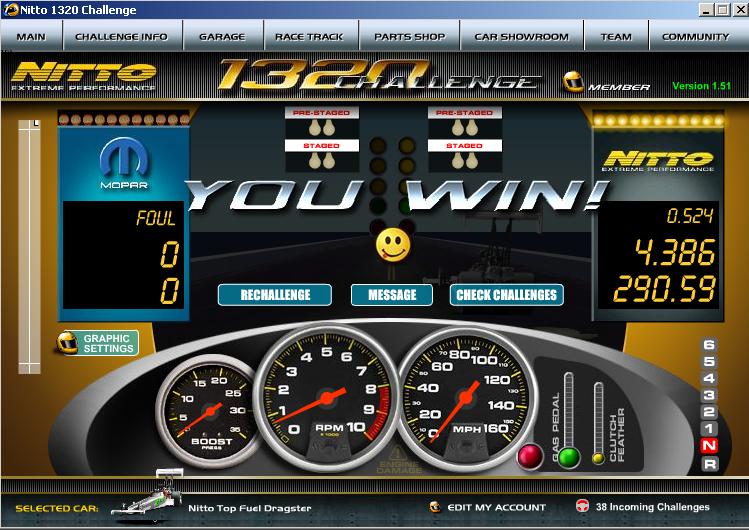Image resolution: width=749 pixels, height=530 pixels.
Task: Click the Nitto logo above right scoreboard
Action: tap(659, 160)
